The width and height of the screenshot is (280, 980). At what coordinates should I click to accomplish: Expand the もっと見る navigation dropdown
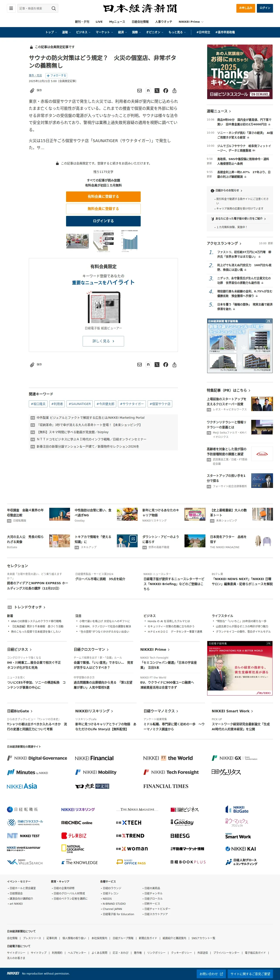pyautogui.click(x=177, y=32)
